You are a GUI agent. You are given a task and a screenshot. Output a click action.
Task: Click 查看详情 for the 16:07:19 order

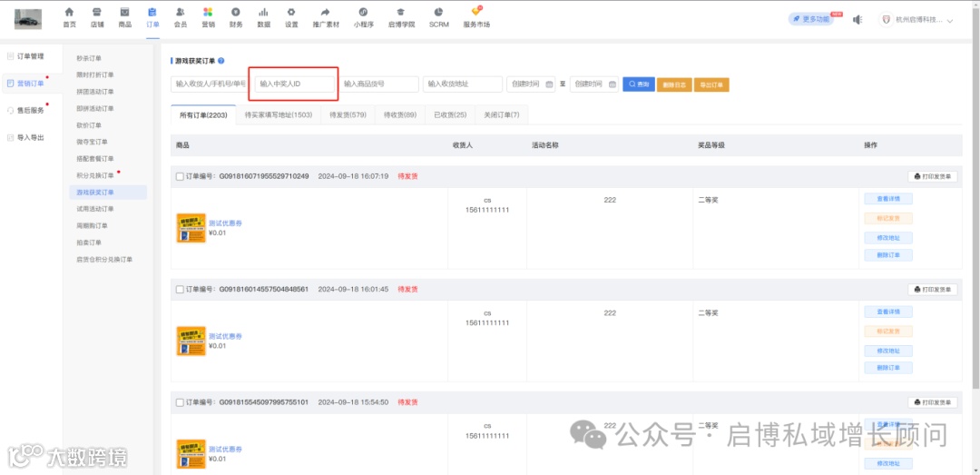pos(888,199)
